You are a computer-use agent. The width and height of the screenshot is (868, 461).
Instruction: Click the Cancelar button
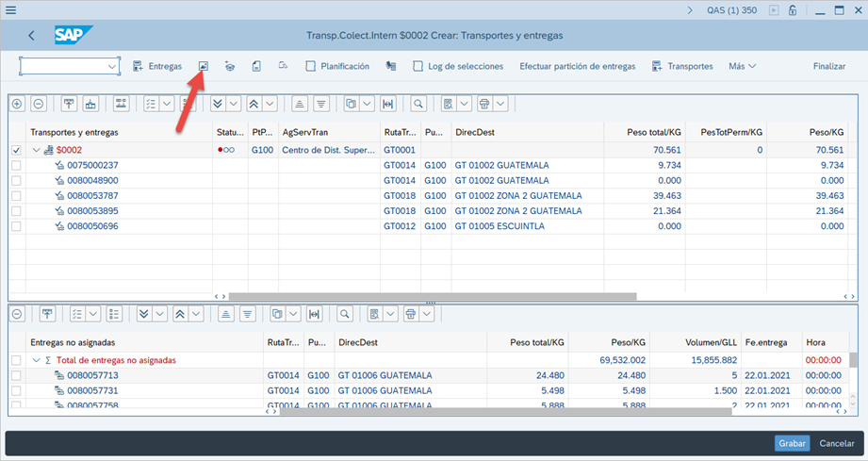(836, 443)
